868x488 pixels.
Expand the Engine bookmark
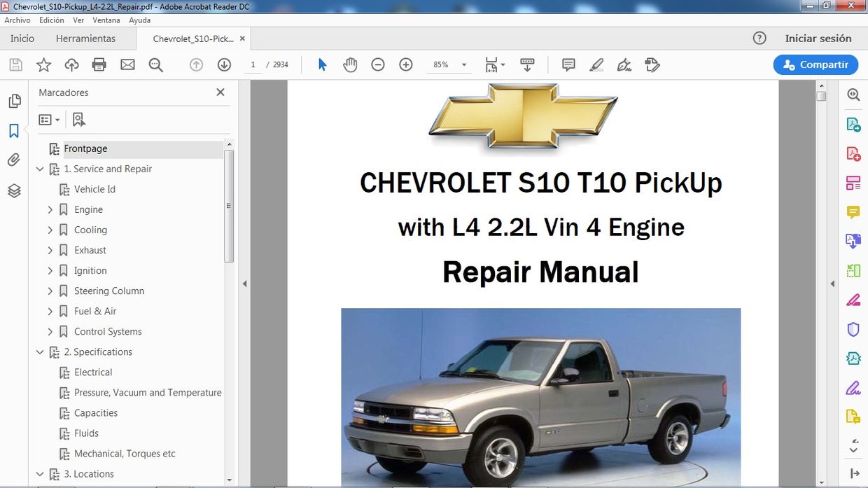click(50, 209)
